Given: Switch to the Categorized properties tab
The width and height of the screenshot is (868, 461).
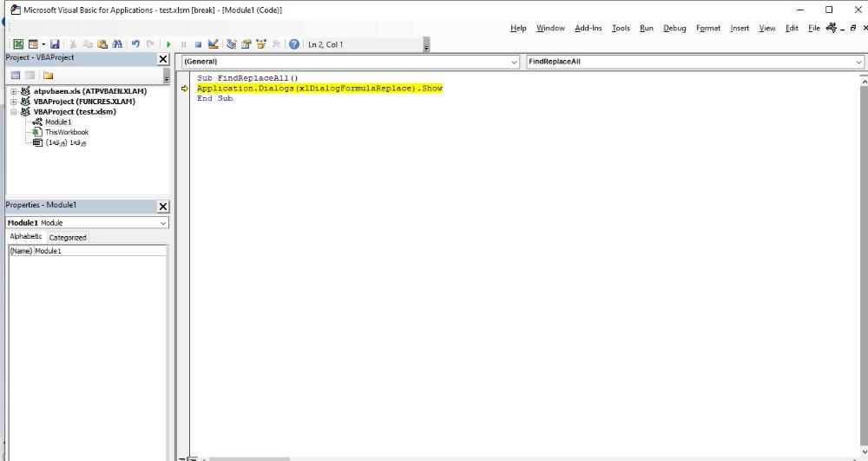Looking at the screenshot, I should (68, 237).
